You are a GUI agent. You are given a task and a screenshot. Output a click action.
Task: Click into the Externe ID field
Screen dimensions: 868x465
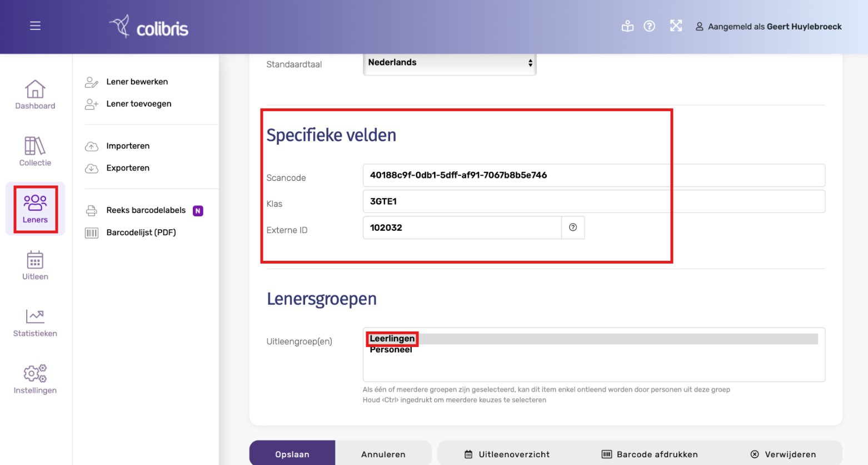click(462, 227)
